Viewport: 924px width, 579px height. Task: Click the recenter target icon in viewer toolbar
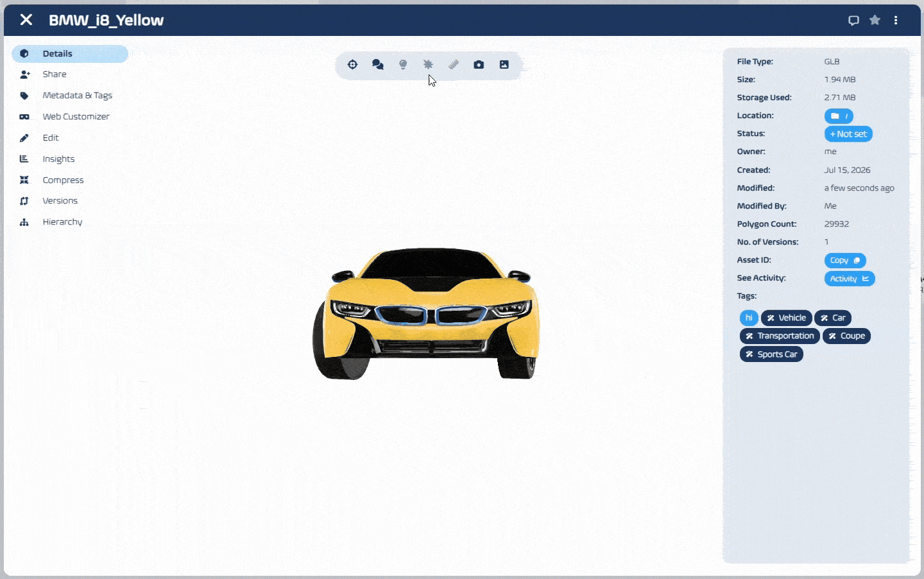click(x=352, y=65)
